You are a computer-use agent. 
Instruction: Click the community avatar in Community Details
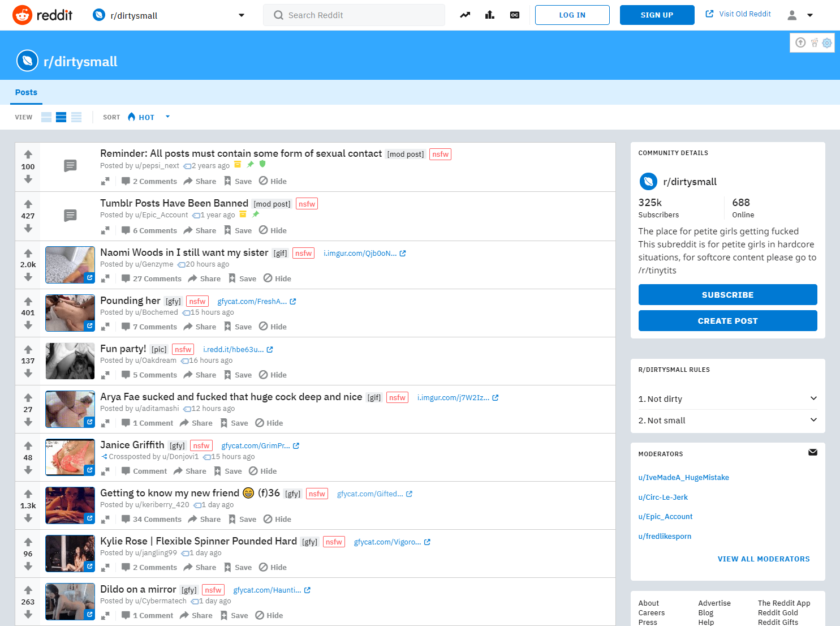(648, 182)
